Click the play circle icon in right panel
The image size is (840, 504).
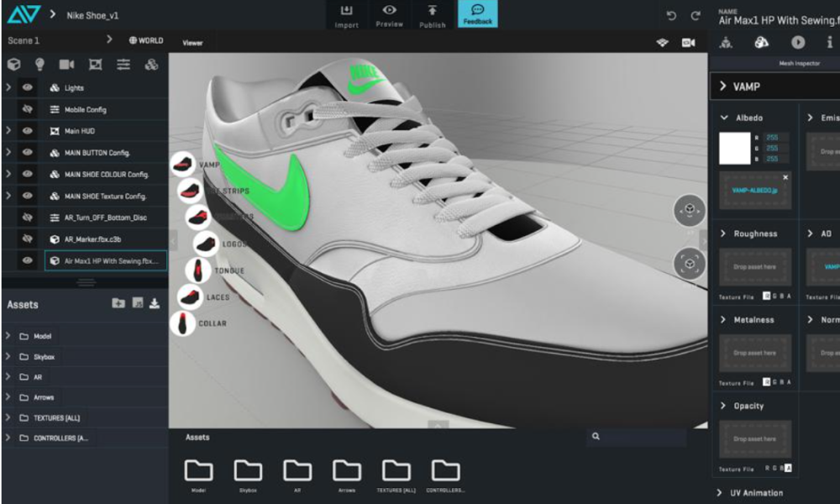(798, 42)
